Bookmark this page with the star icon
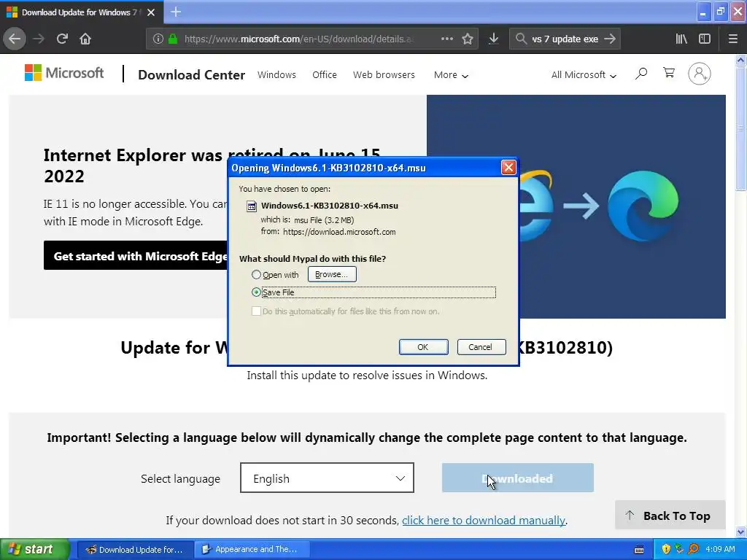The image size is (747, 560). coord(468,39)
